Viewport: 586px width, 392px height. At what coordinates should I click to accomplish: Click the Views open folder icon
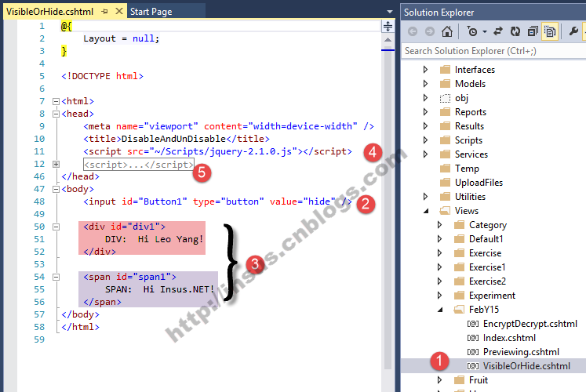[445, 211]
